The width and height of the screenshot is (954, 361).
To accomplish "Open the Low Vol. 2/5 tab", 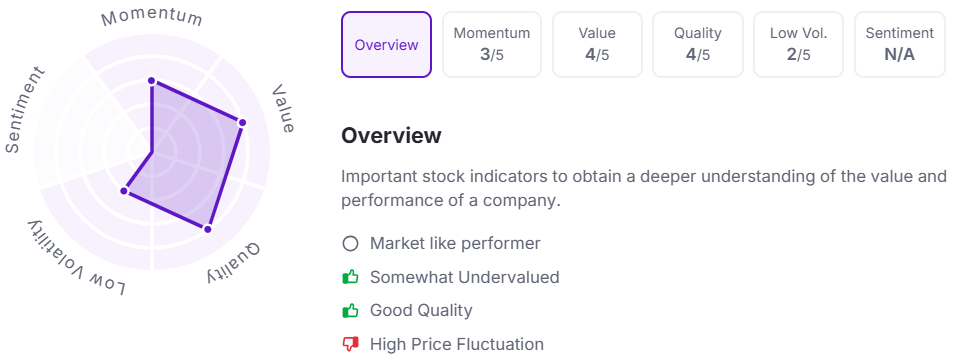I will [x=799, y=44].
